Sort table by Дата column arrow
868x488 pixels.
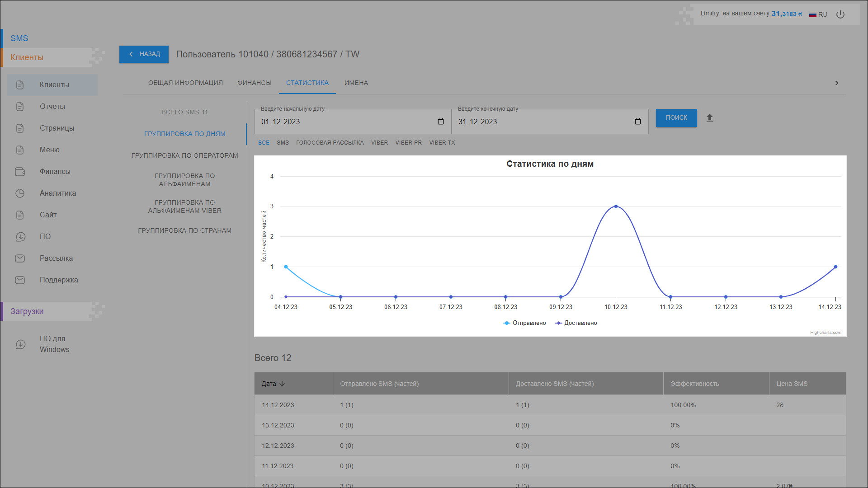pos(282,384)
